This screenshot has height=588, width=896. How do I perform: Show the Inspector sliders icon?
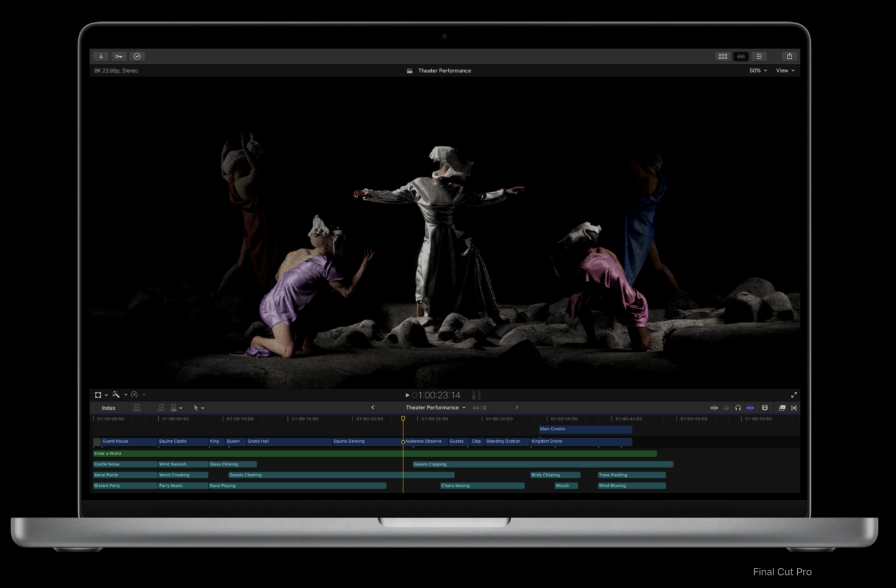[759, 56]
